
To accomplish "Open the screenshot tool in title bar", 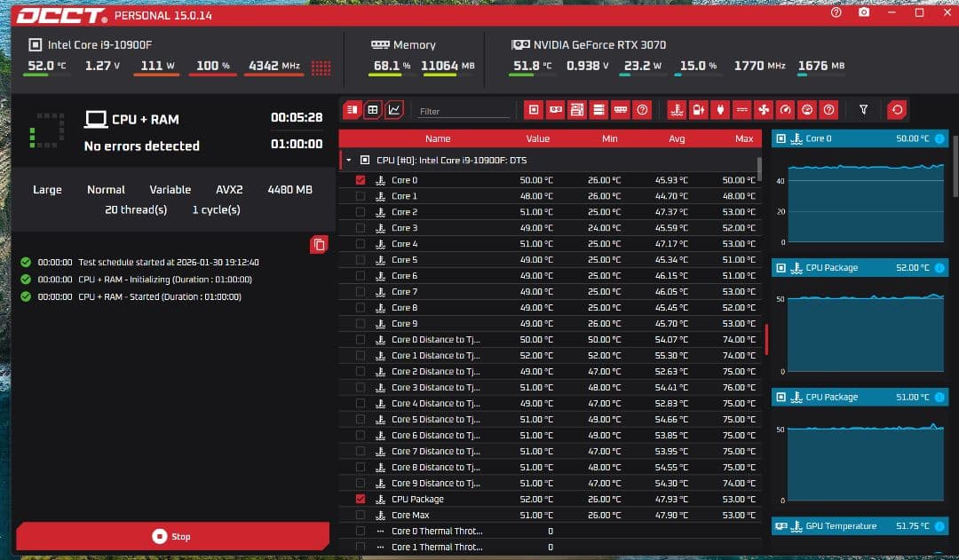I will 863,14.
